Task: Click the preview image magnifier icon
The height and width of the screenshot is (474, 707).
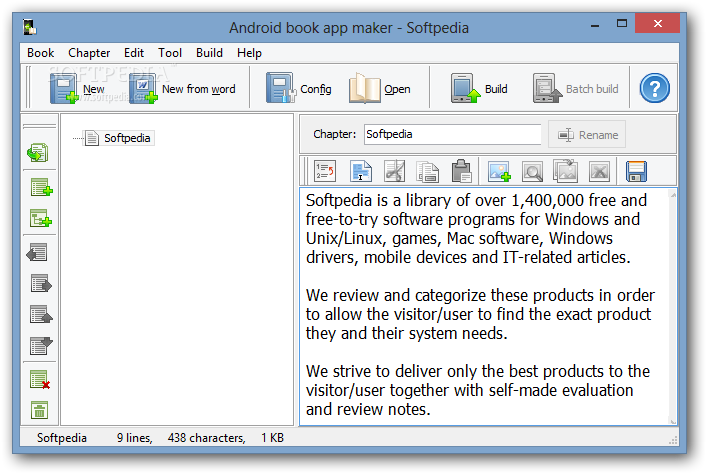Action: (532, 171)
